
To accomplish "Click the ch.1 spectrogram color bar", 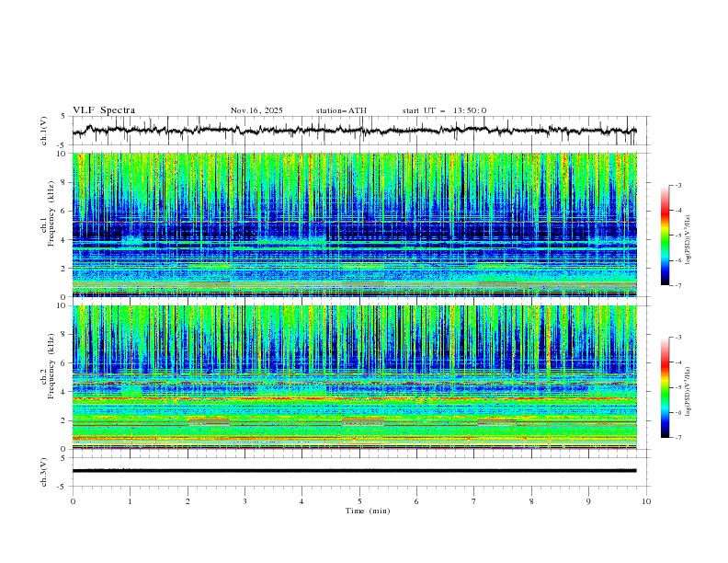I will 665,236.
